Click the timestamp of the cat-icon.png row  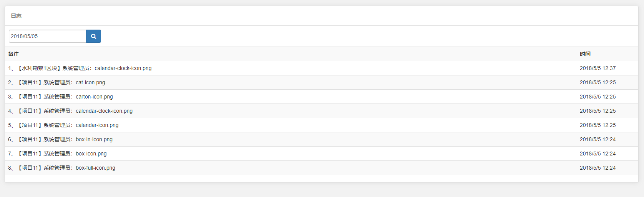pyautogui.click(x=598, y=82)
